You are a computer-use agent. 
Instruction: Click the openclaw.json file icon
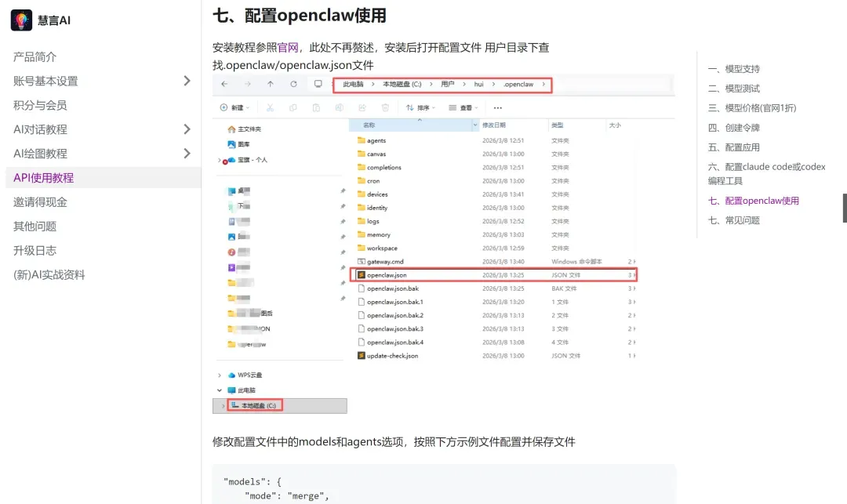point(362,275)
